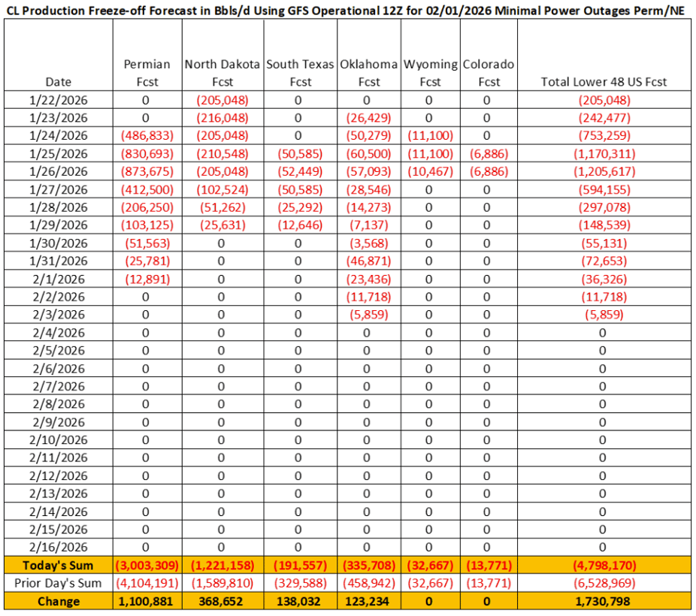This screenshot has width=696, height=616.
Task: Click the Today's Sum row label
Action: point(59,565)
